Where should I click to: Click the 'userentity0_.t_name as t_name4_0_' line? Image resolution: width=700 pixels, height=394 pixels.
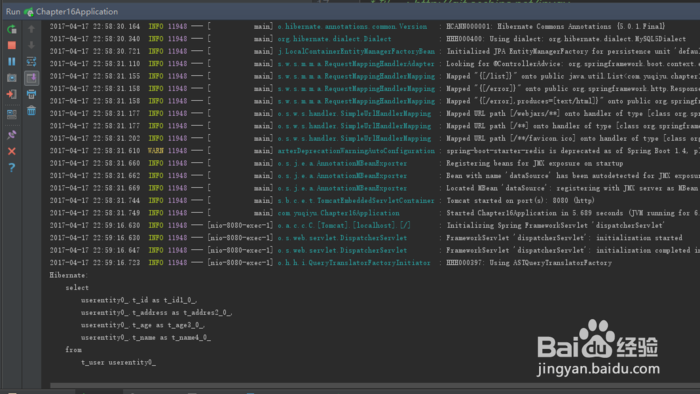pyautogui.click(x=146, y=338)
